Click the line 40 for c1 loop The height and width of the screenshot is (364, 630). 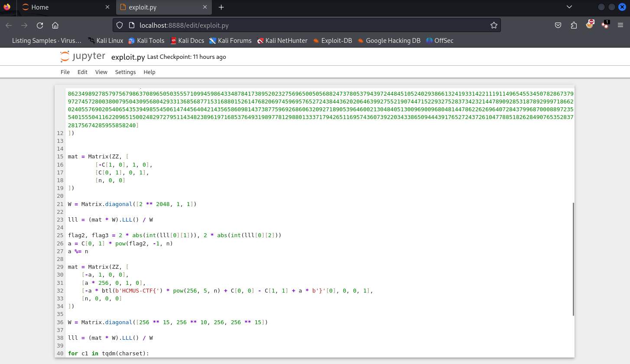(x=108, y=354)
